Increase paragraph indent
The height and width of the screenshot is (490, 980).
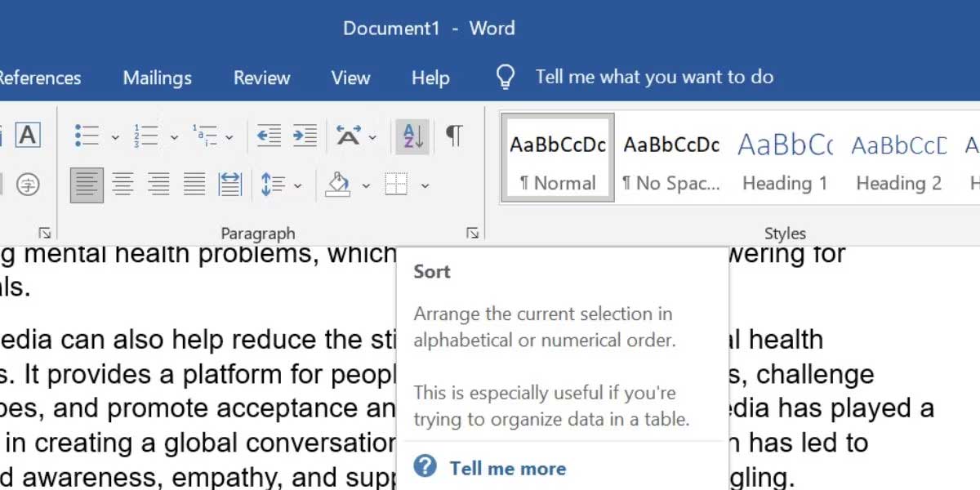(x=305, y=136)
